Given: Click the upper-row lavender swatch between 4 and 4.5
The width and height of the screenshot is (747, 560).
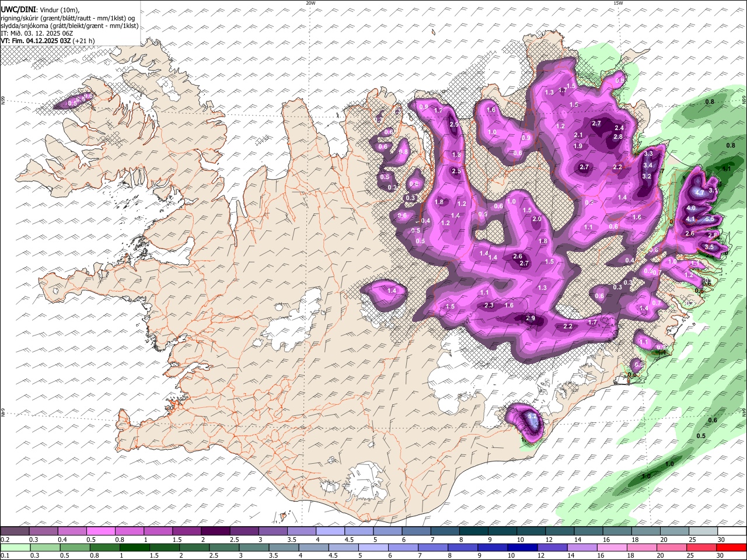Looking at the screenshot, I should pyautogui.click(x=329, y=531).
